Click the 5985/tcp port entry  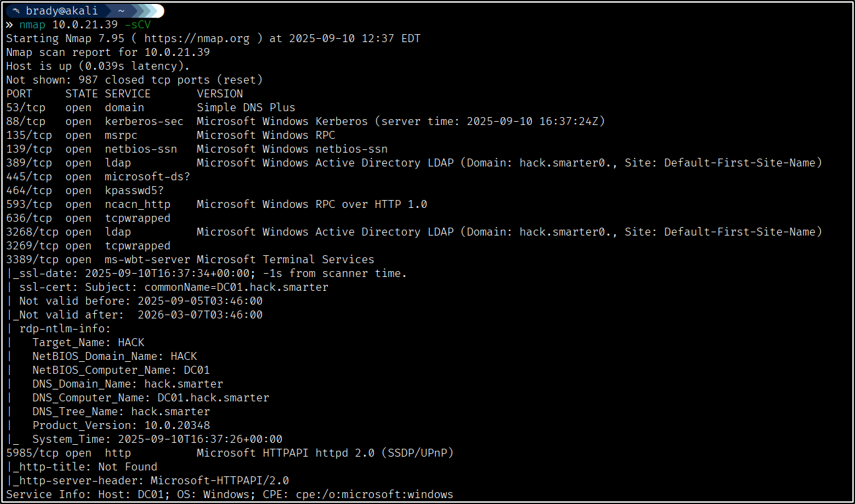coord(32,453)
